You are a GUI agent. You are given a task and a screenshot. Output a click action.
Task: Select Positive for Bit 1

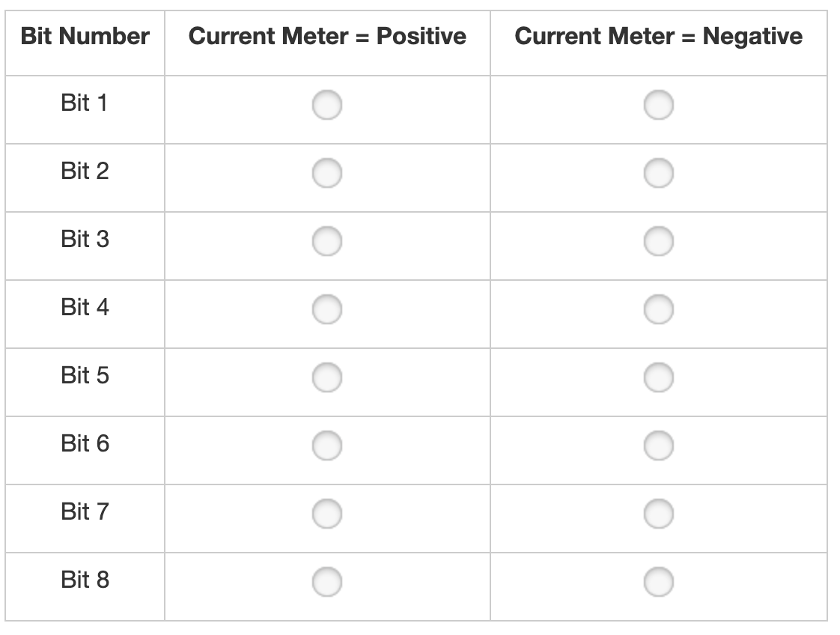pos(327,106)
